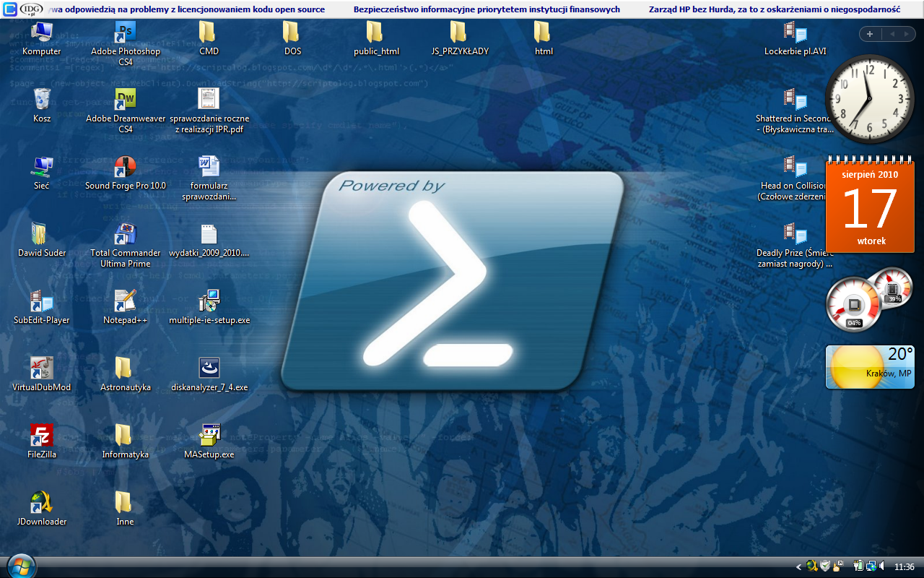Open Deadly Prize video file

pos(794,245)
